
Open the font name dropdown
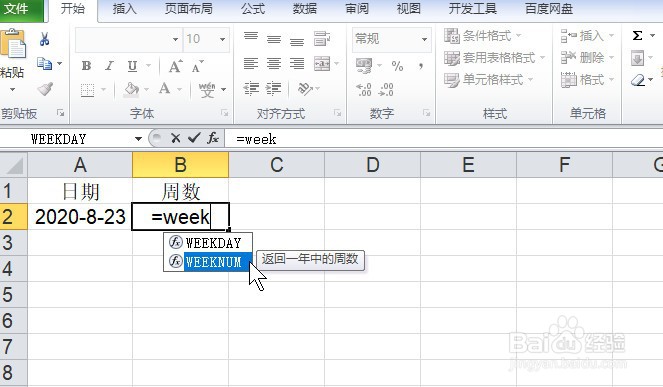pyautogui.click(x=175, y=39)
